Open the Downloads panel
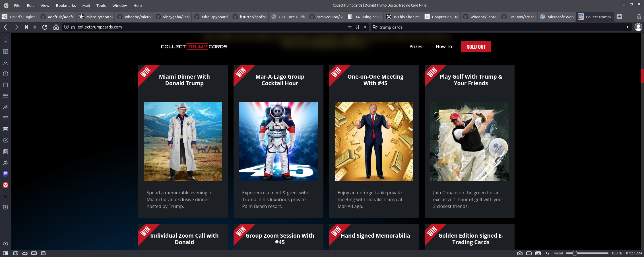Screen dimensions: 644x257 point(5,62)
